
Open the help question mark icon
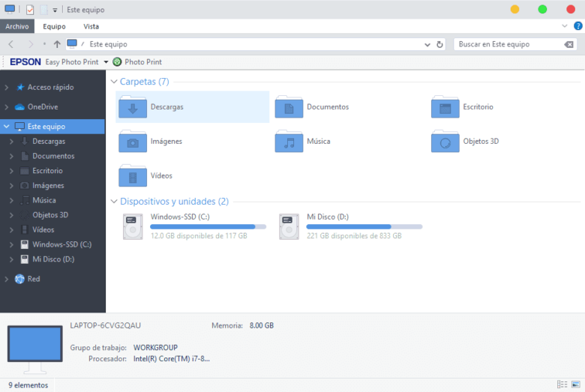[577, 26]
